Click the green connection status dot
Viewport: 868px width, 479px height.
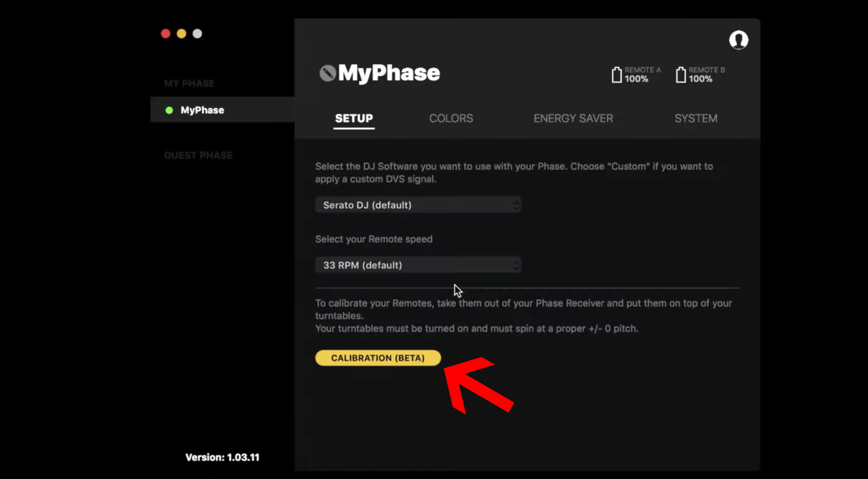click(x=169, y=110)
